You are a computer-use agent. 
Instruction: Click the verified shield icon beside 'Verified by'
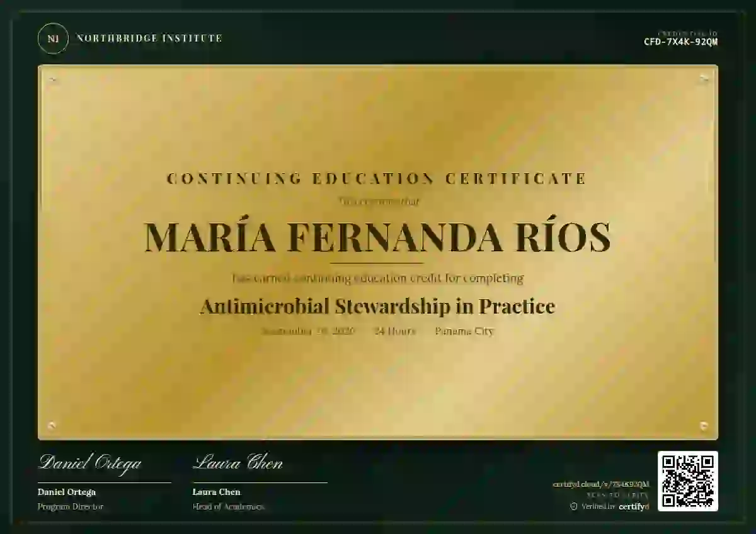click(x=573, y=506)
